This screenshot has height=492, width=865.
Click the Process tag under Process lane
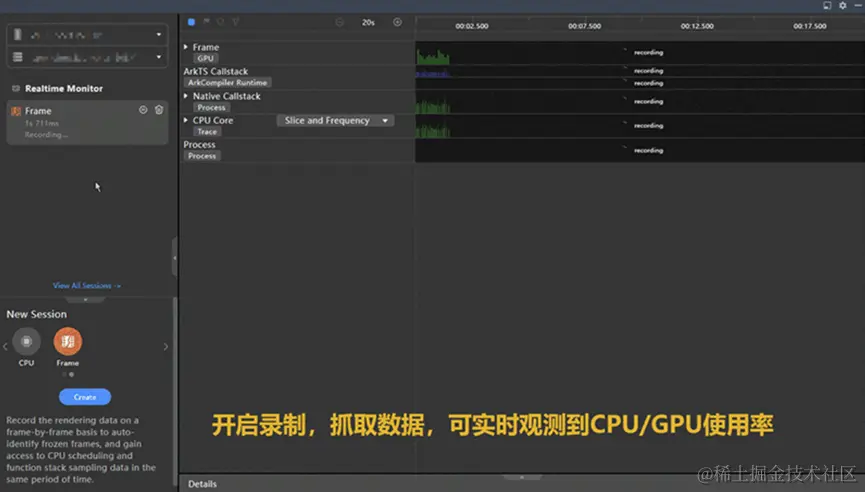point(202,156)
